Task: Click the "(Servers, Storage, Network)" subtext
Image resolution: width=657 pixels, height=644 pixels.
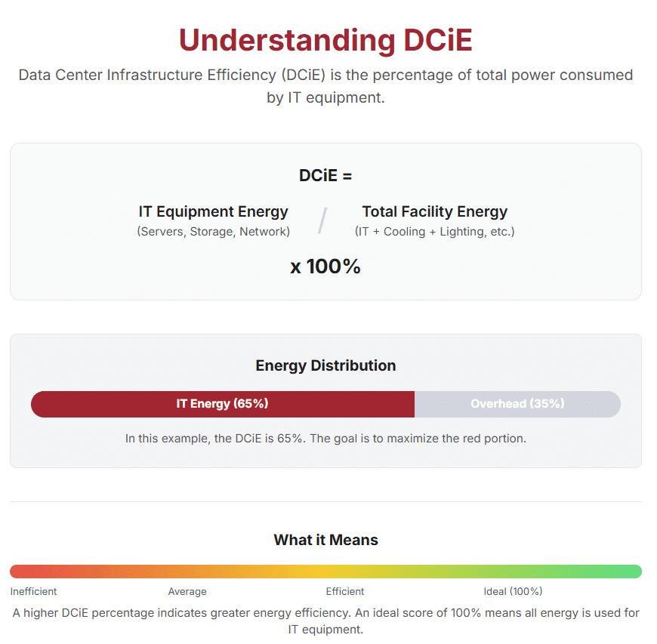Action: pos(213,232)
